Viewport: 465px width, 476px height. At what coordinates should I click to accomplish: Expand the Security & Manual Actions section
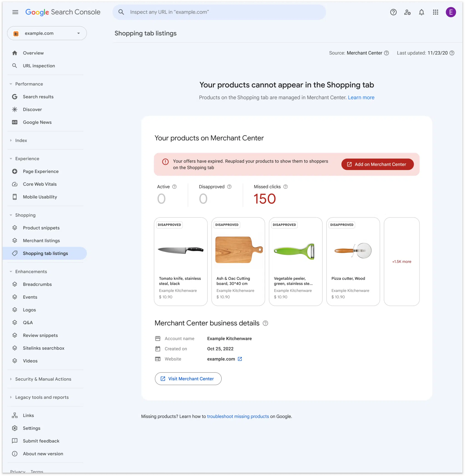[43, 378]
